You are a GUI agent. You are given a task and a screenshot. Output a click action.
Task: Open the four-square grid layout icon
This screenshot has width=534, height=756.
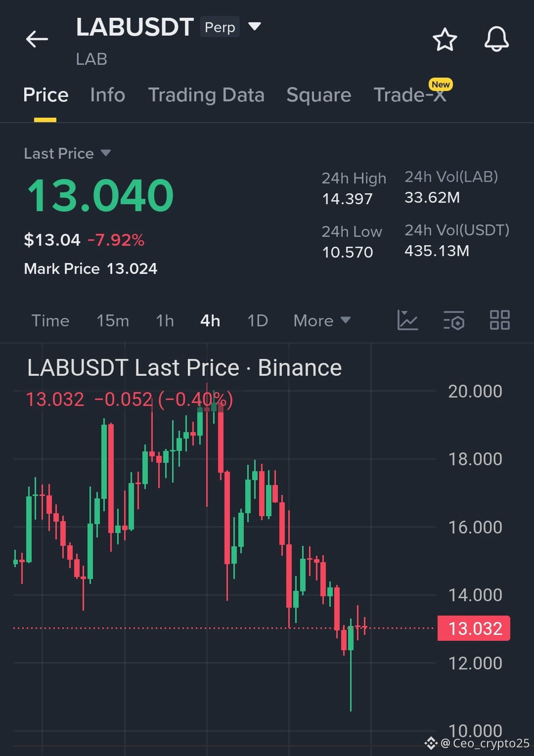click(499, 320)
